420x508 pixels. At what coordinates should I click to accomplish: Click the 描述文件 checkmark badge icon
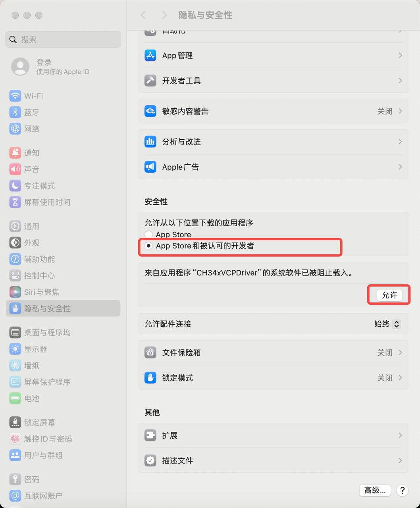[150, 460]
